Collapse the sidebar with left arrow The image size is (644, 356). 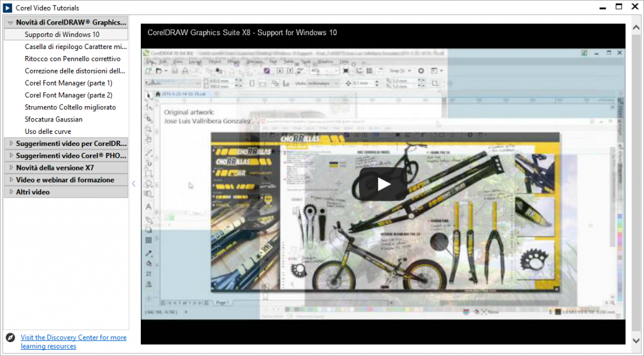[133, 184]
